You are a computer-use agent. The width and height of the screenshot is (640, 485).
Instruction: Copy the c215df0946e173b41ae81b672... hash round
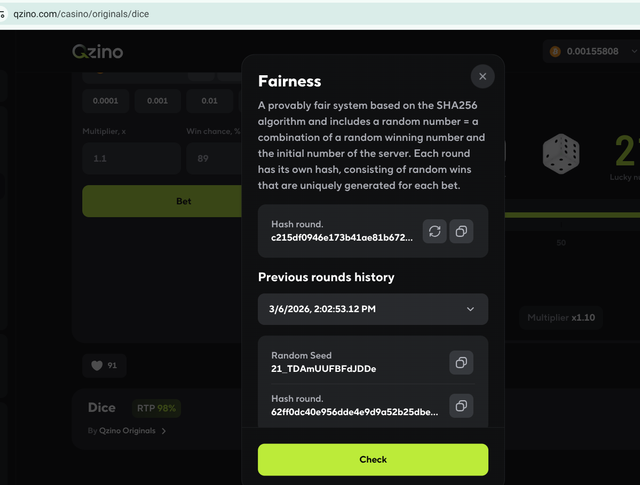[461, 231]
